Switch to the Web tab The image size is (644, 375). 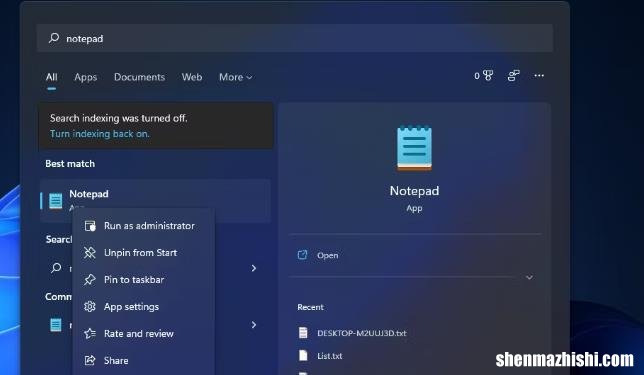[192, 77]
